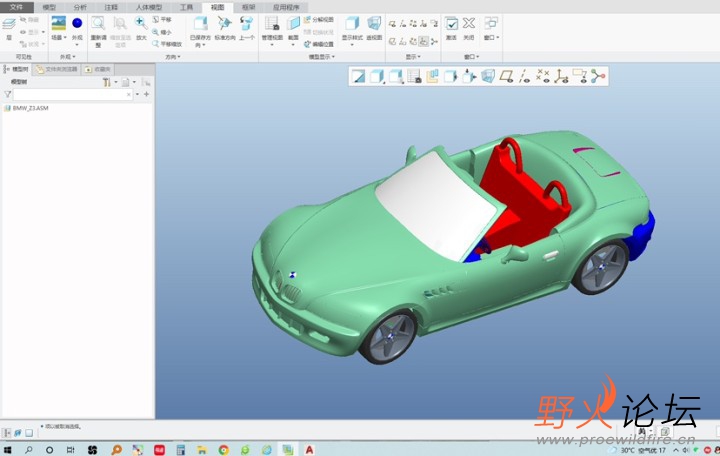Toggle the highlighted display icon in 显示 group
The height and width of the screenshot is (456, 720).
point(423,42)
